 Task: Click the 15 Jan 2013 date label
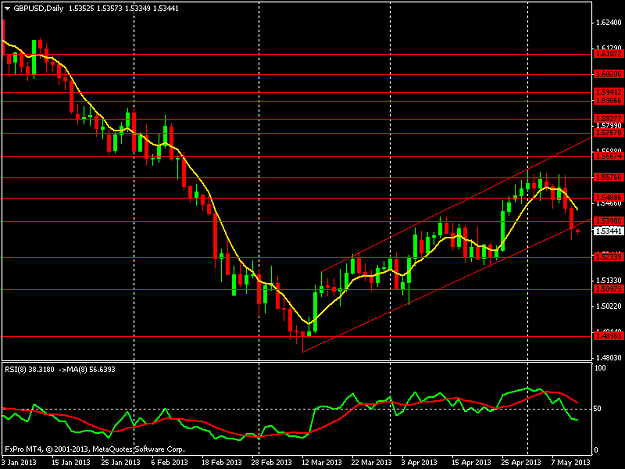point(71,462)
